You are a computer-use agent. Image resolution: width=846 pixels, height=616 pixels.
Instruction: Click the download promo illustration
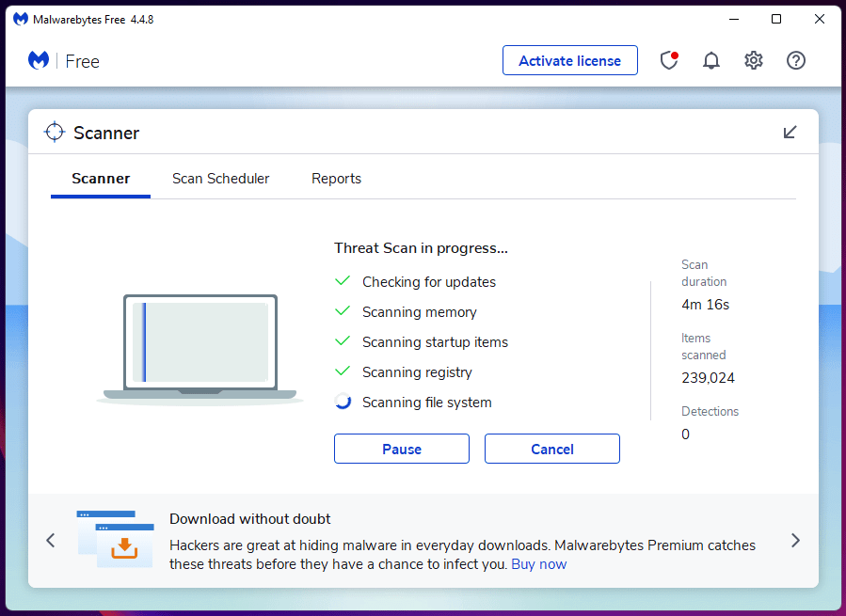[115, 539]
